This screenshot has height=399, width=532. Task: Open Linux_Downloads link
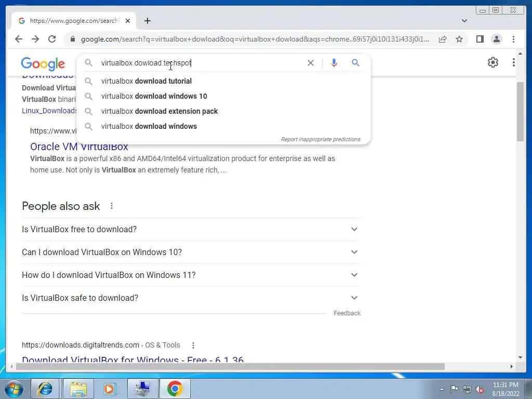point(49,111)
